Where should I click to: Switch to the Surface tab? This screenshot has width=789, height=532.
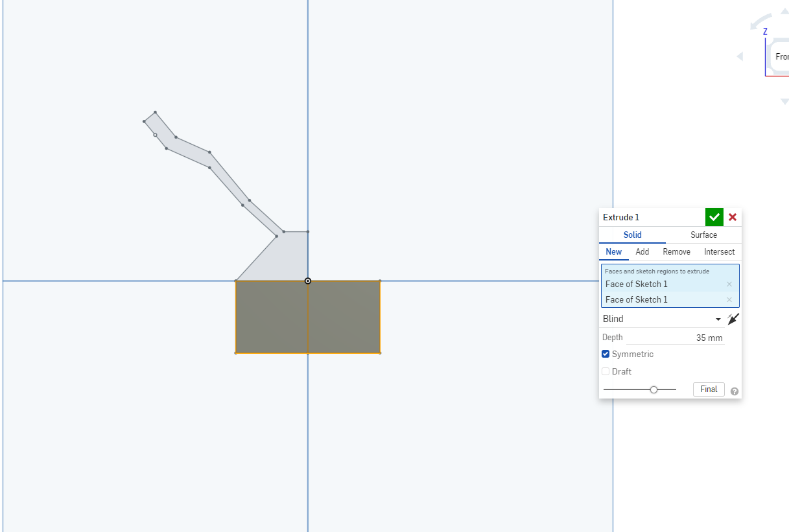point(703,235)
